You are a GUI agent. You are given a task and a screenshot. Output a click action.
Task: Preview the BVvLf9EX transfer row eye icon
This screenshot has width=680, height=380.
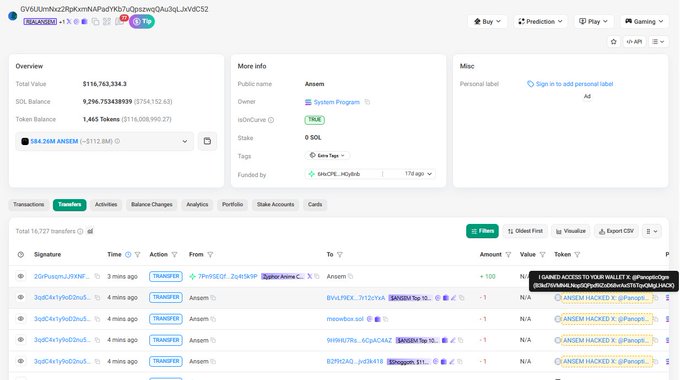coord(21,297)
